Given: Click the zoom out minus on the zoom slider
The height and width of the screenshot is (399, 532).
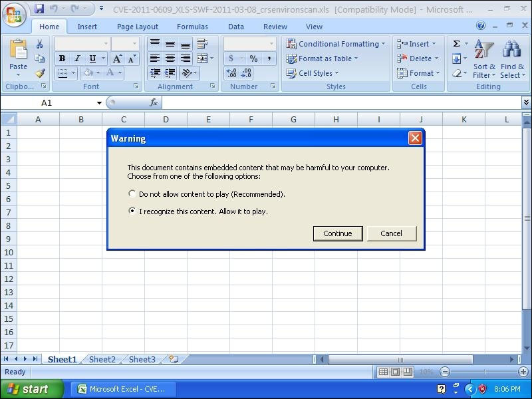Looking at the screenshot, I should coord(445,371).
